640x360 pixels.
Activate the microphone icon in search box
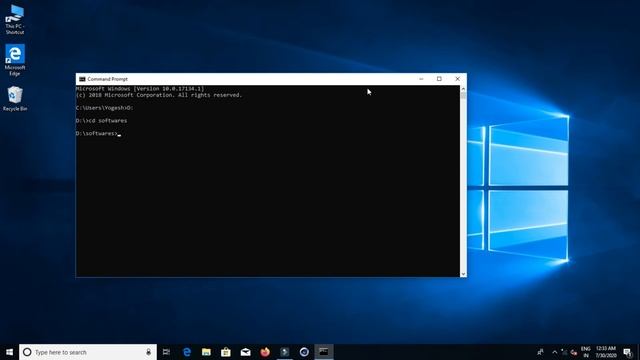point(149,352)
